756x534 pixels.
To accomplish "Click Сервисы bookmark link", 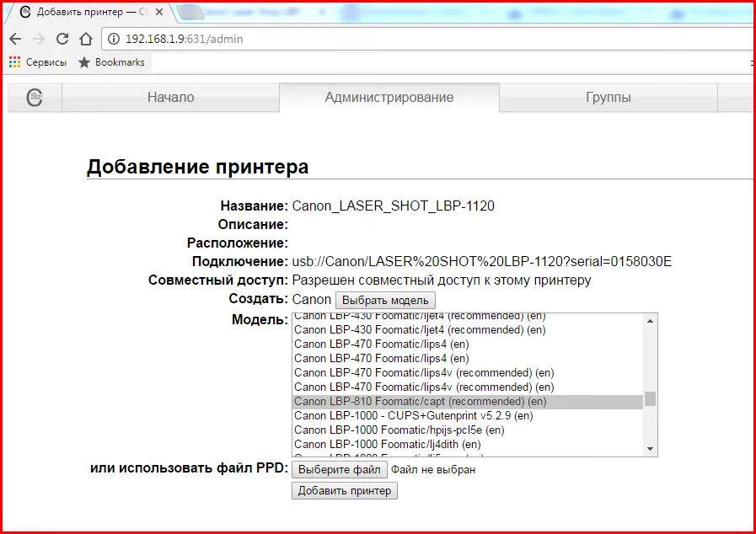I will [46, 62].
